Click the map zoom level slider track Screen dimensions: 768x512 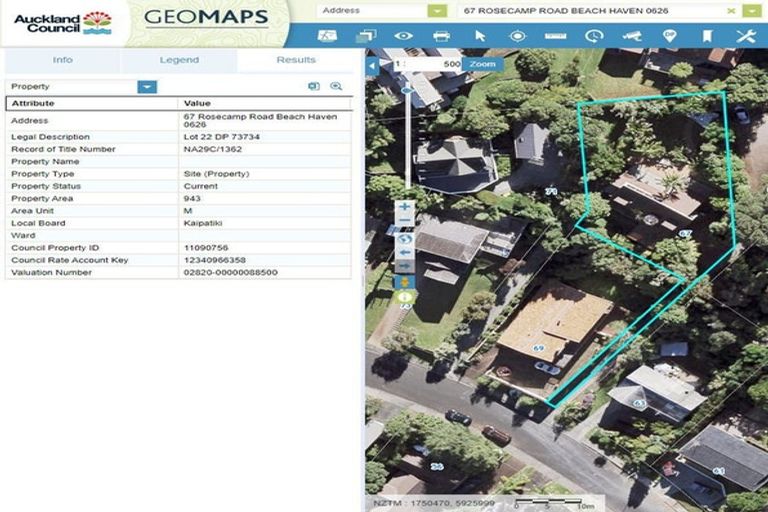point(408,140)
